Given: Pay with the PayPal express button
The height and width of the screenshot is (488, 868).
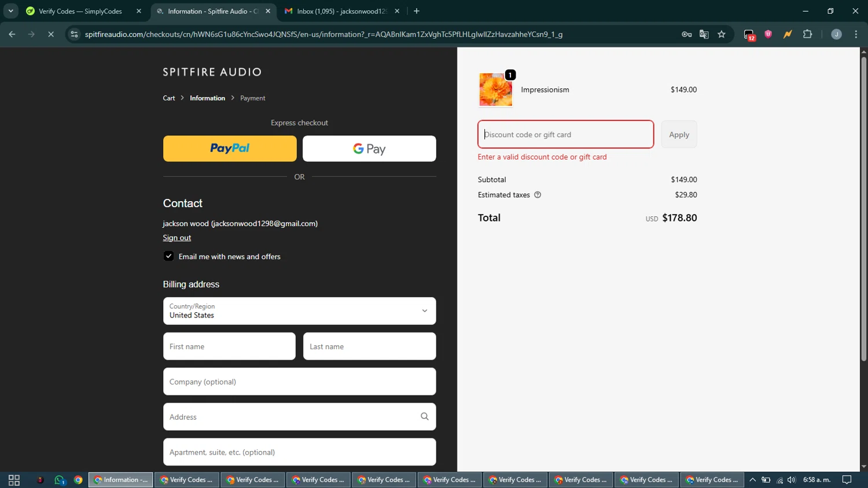Looking at the screenshot, I should click(x=230, y=149).
